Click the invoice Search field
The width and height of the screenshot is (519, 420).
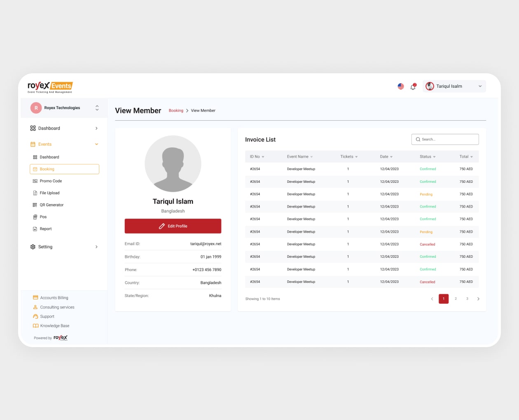[445, 140]
